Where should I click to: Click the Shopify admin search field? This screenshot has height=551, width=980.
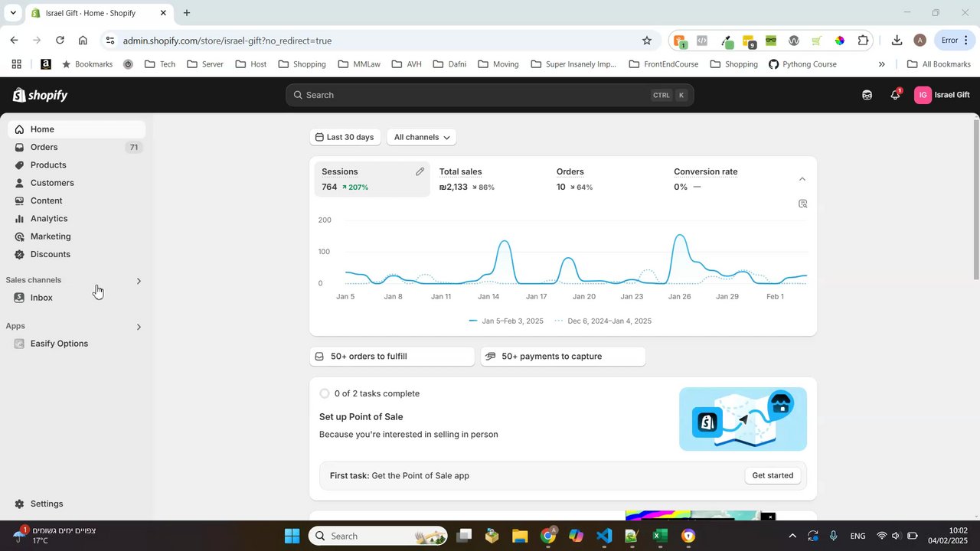click(490, 95)
